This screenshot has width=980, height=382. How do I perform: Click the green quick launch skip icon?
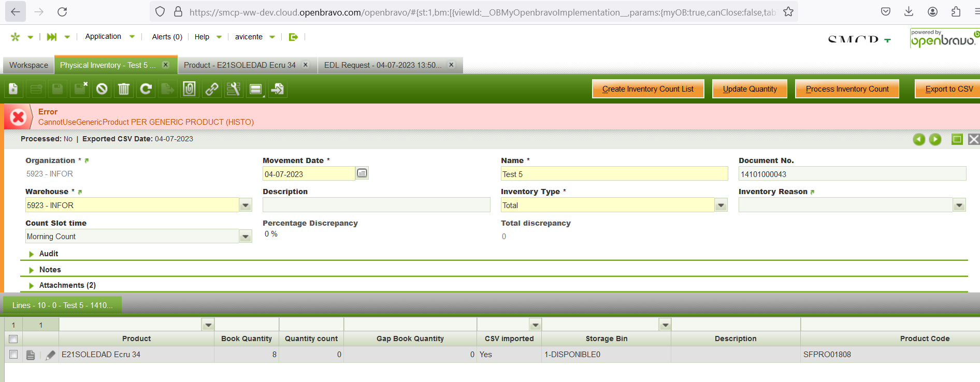(51, 37)
